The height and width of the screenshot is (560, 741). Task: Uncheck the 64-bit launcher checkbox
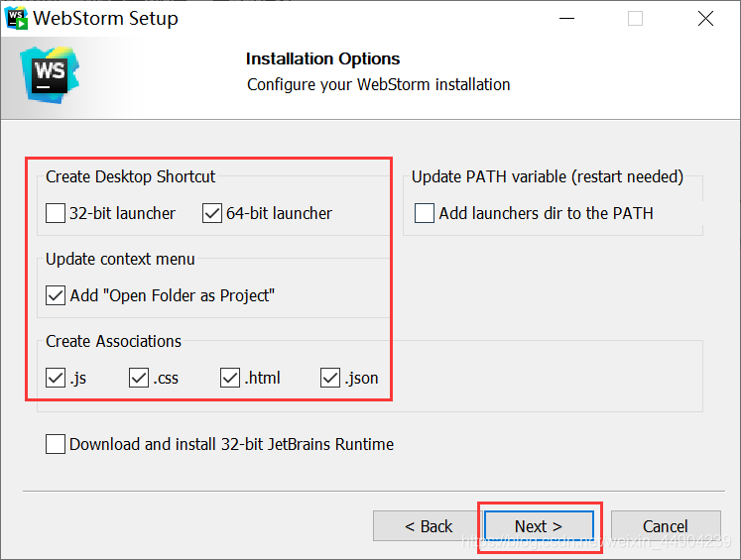pyautogui.click(x=212, y=213)
